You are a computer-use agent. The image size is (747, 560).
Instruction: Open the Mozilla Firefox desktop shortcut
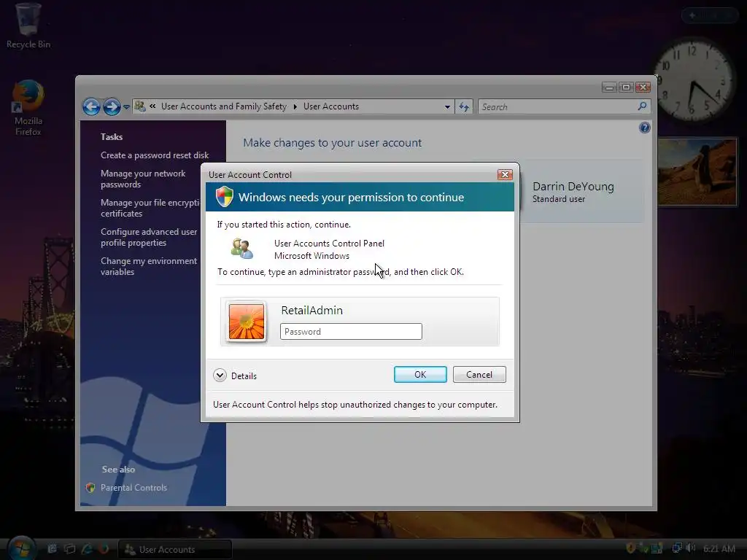coord(28,108)
